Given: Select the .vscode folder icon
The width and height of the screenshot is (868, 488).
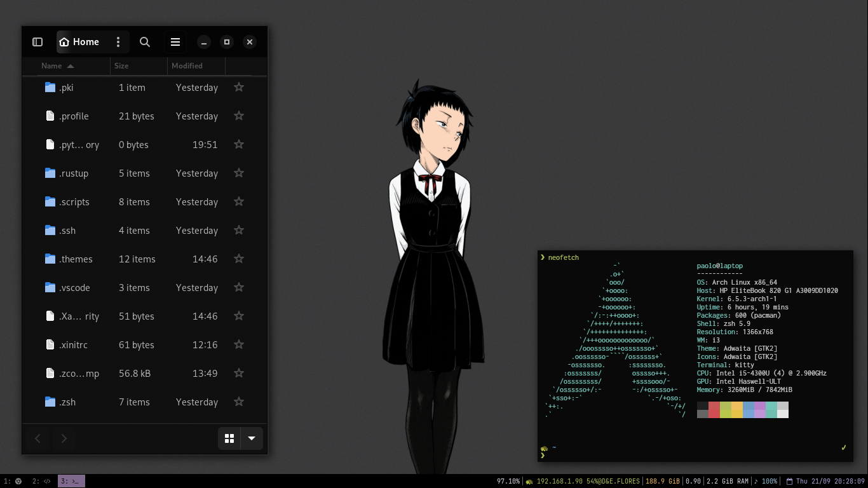Looking at the screenshot, I should click(50, 287).
